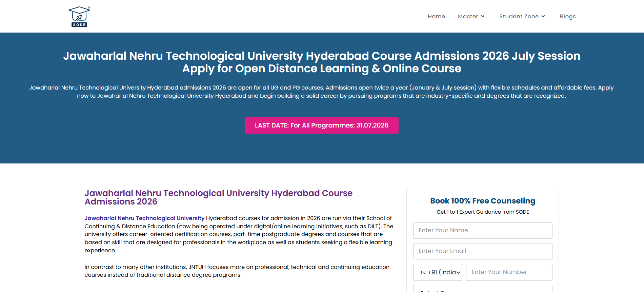Click the LAST DATE For All Programmes button
Image resolution: width=644 pixels, height=292 pixels.
pyautogui.click(x=322, y=125)
